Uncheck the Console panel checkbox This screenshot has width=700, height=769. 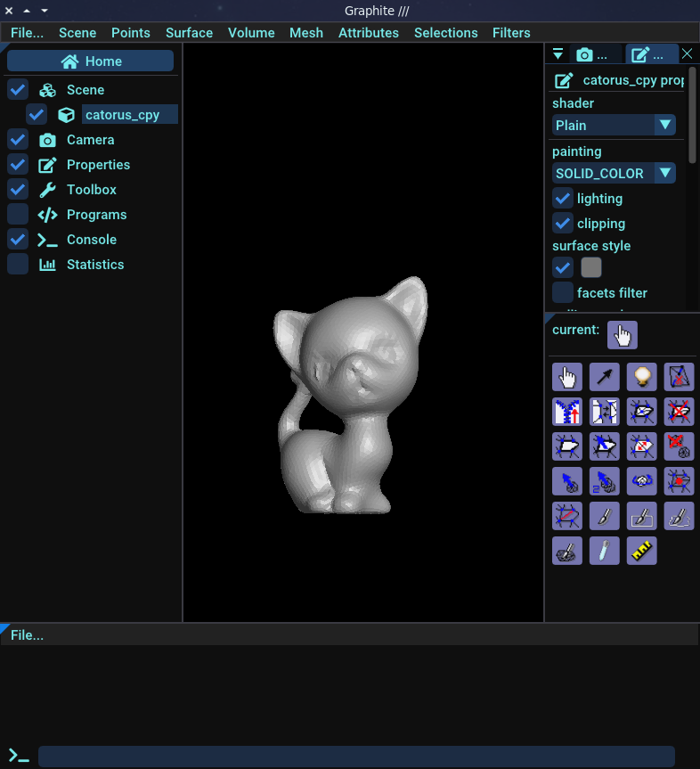coord(18,240)
